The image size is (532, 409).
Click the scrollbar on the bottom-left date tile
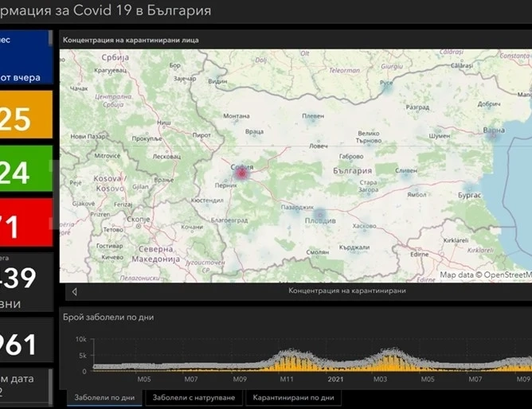tap(51, 387)
